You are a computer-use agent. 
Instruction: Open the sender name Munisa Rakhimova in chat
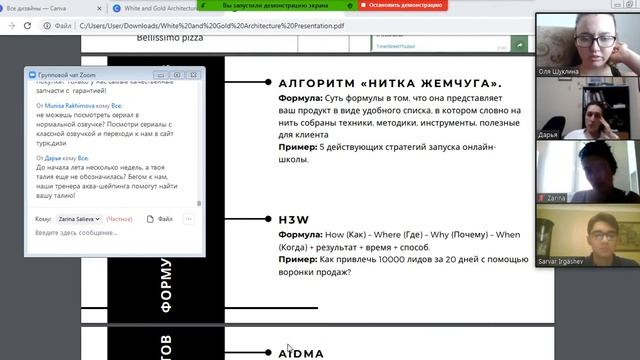tap(69, 106)
